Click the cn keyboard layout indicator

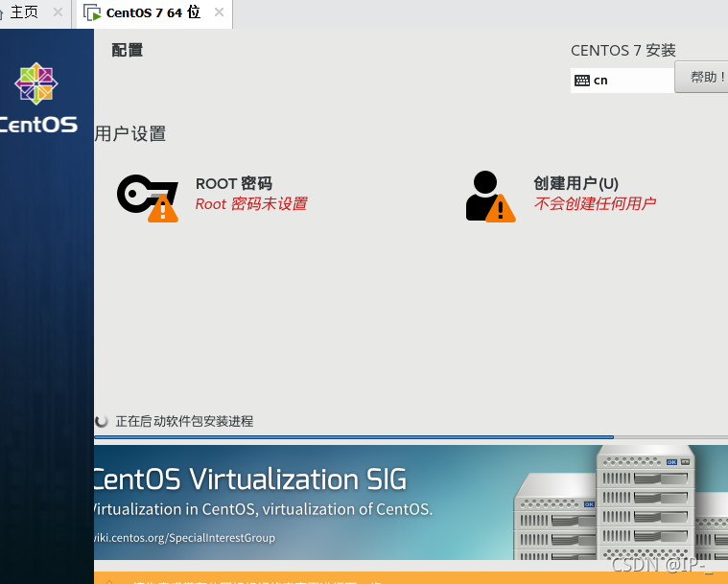[x=622, y=81]
